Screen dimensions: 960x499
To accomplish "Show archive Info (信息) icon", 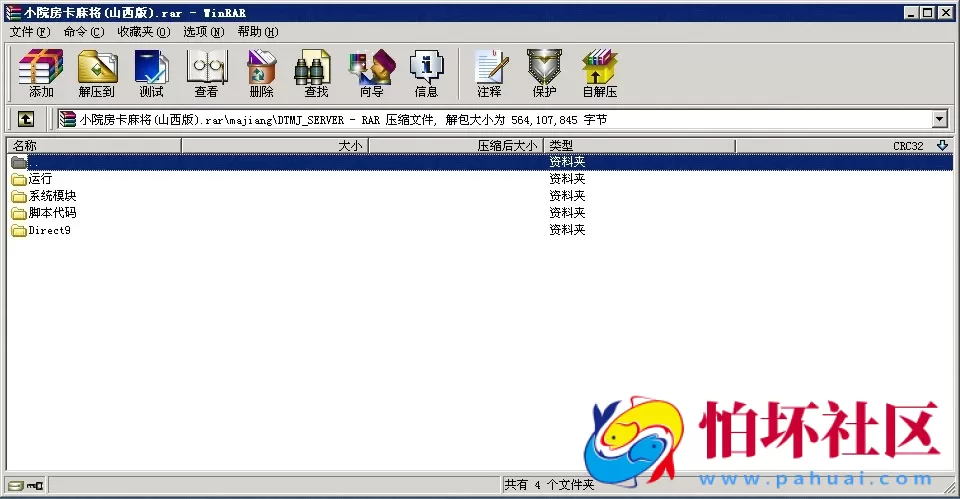I will coord(426,74).
